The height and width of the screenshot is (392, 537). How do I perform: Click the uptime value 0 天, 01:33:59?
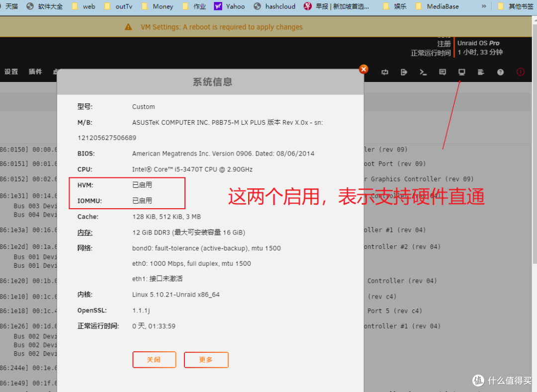pyautogui.click(x=154, y=326)
